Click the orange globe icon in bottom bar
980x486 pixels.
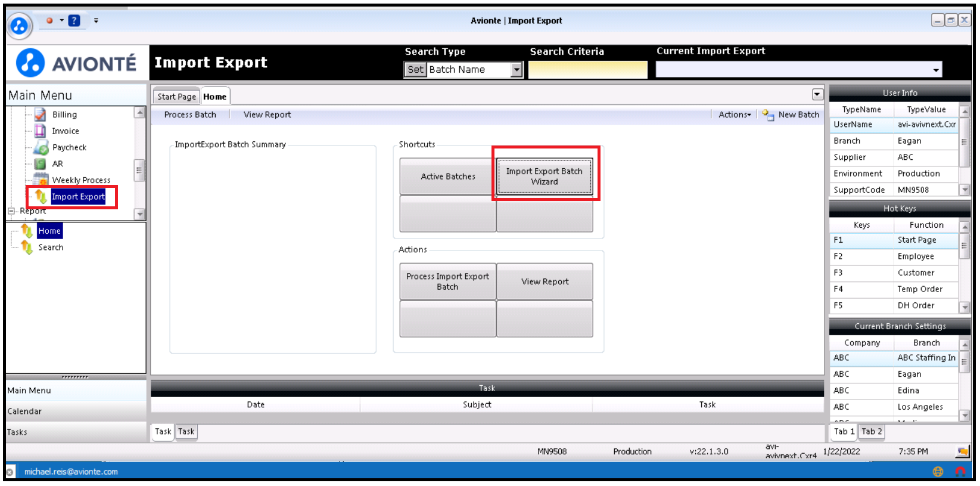(938, 472)
